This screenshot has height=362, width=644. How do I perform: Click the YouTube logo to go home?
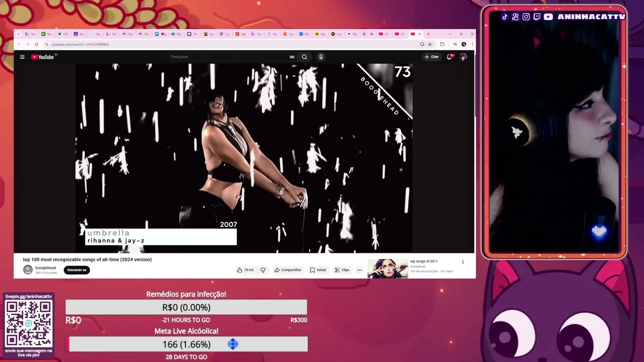(43, 57)
